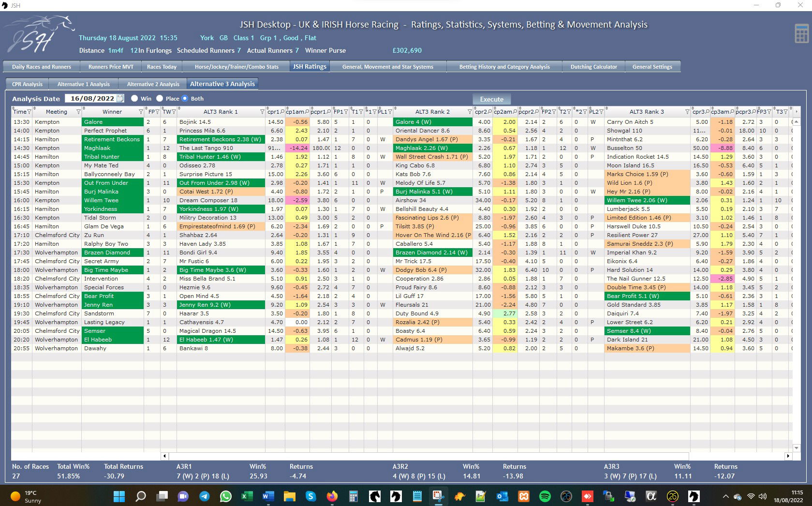Select cell 'Tribal Hunter 1.46 (W)'
The width and height of the screenshot is (812, 506).
pos(221,157)
